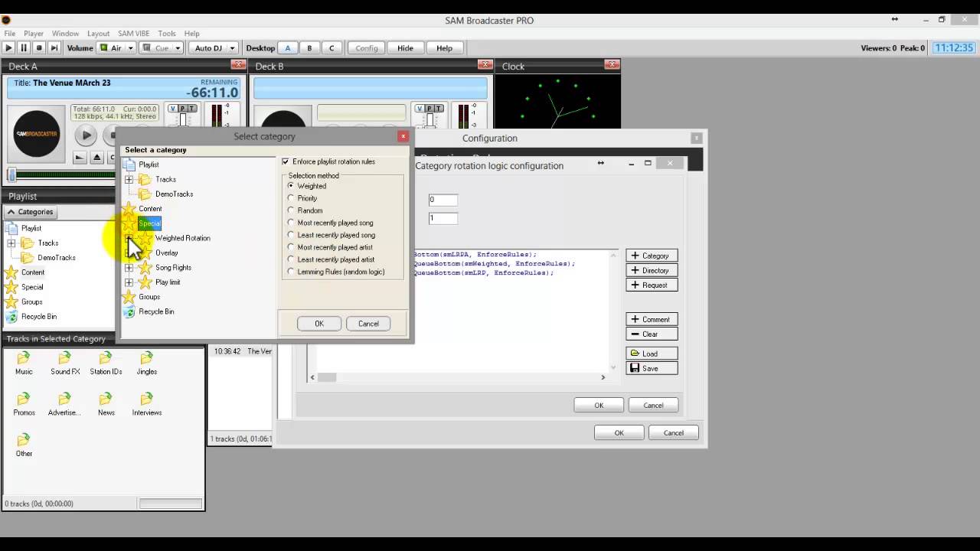Select Lemming Rules (random logic) option

click(291, 272)
